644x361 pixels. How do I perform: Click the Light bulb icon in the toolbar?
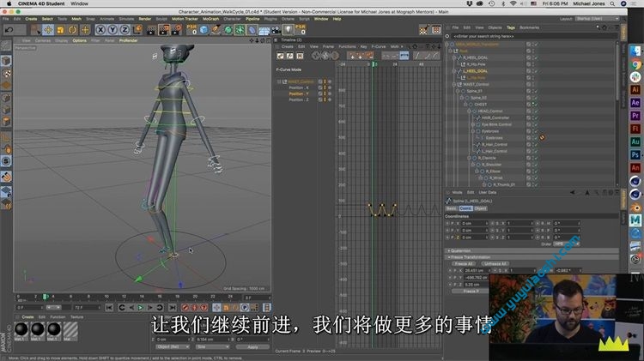(289, 30)
